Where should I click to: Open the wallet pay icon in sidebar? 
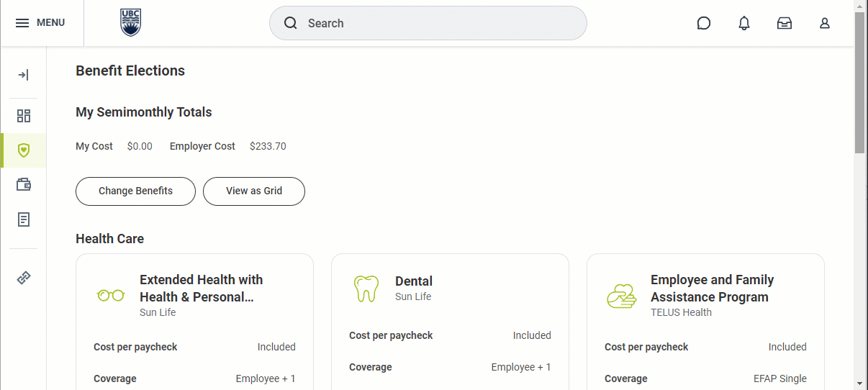click(x=24, y=185)
